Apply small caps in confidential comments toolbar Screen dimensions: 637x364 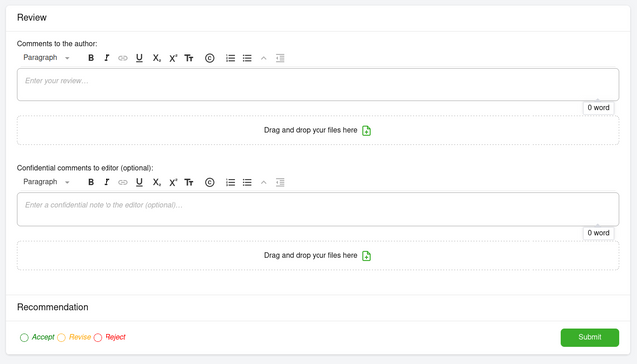(x=189, y=182)
